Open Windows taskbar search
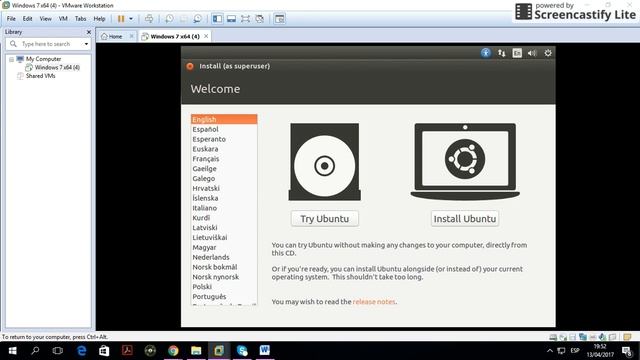This screenshot has width=640, height=360. (x=35, y=351)
